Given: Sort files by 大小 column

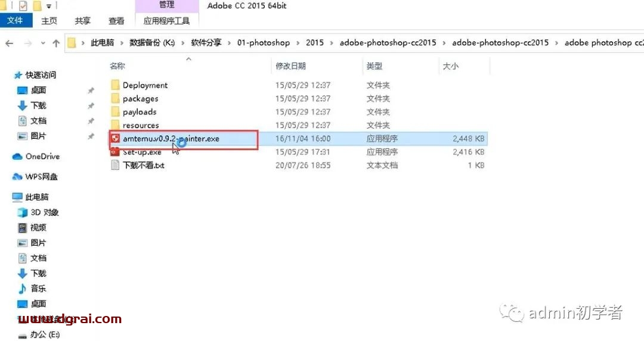Looking at the screenshot, I should (451, 66).
